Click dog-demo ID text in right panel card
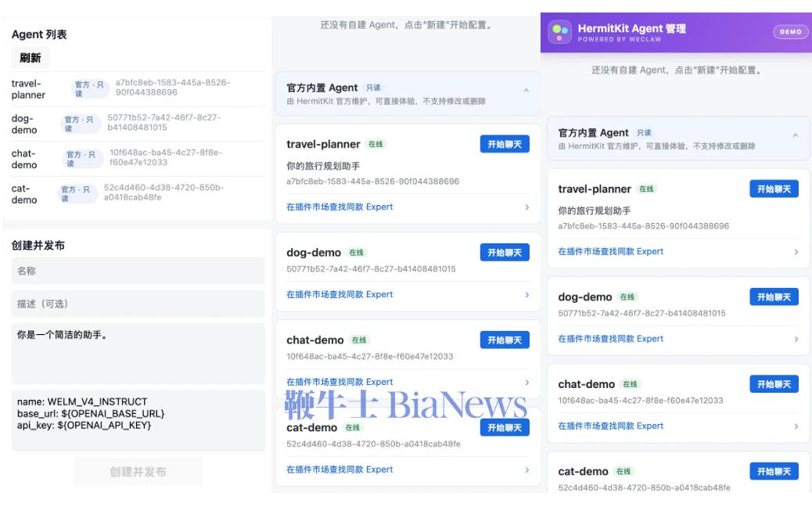The image size is (812, 507). tap(641, 313)
